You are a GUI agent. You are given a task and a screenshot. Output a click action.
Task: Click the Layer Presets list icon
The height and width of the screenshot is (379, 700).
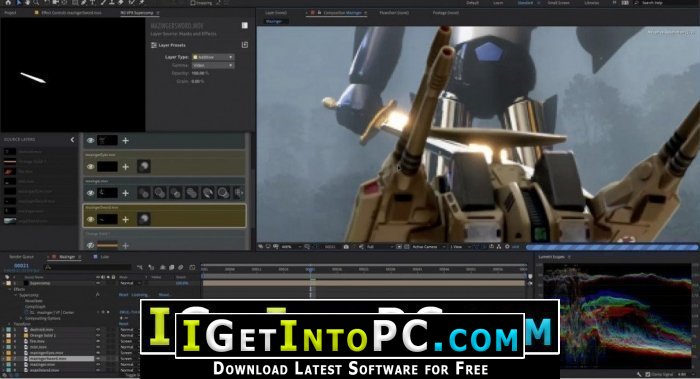point(154,45)
